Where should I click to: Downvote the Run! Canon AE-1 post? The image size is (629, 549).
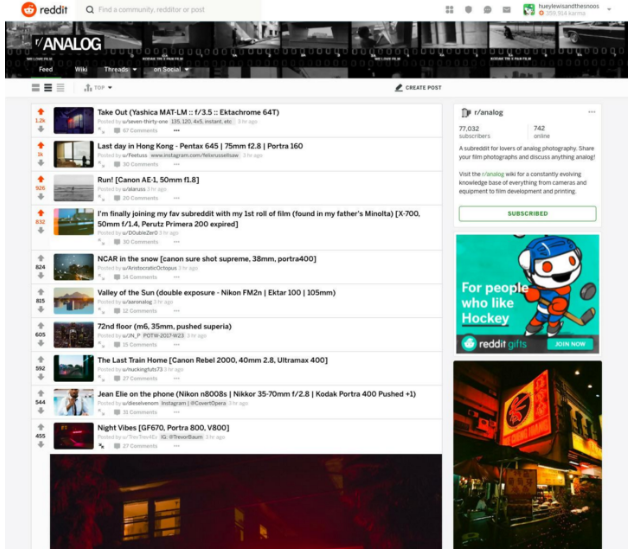click(x=41, y=197)
